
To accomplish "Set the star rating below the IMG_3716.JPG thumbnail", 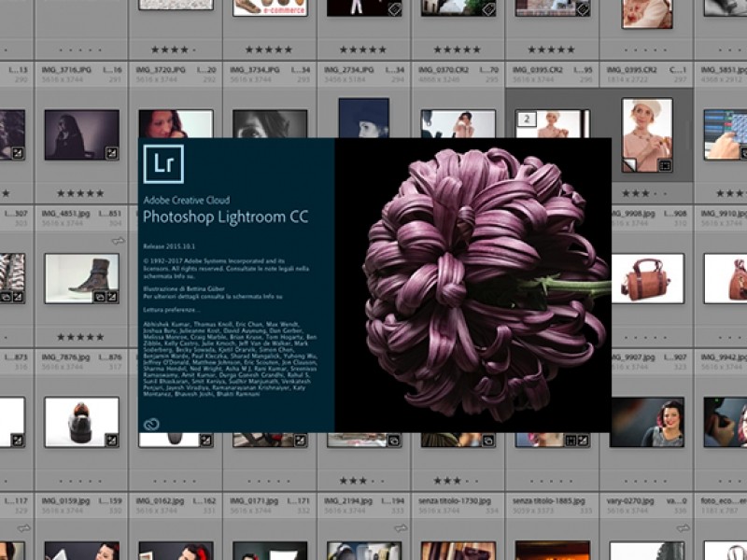I will [x=80, y=193].
